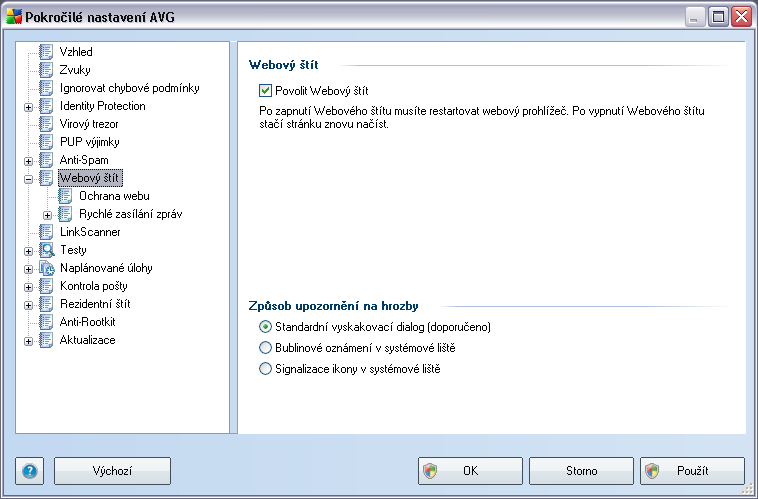The height and width of the screenshot is (499, 758).
Task: Collapse the Webový štít tree node
Action: click(x=29, y=179)
